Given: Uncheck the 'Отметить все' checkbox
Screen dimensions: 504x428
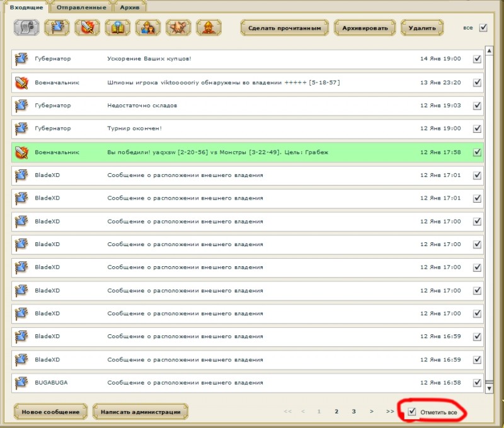Looking at the screenshot, I should coord(412,412).
